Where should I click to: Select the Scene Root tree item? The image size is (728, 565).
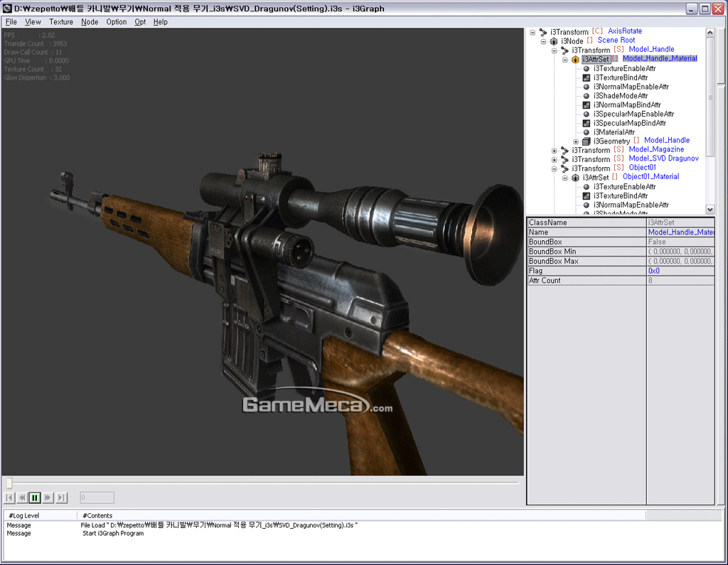coord(616,41)
